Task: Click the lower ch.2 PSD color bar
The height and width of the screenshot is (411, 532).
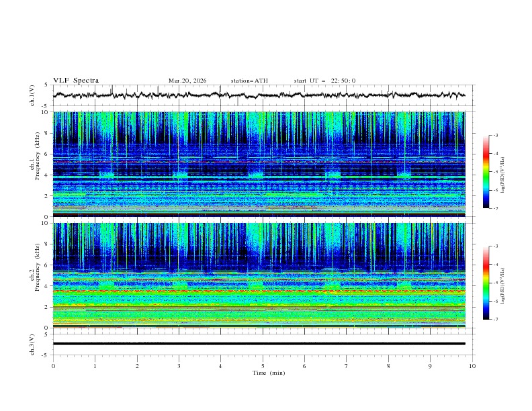Action: pyautogui.click(x=486, y=283)
